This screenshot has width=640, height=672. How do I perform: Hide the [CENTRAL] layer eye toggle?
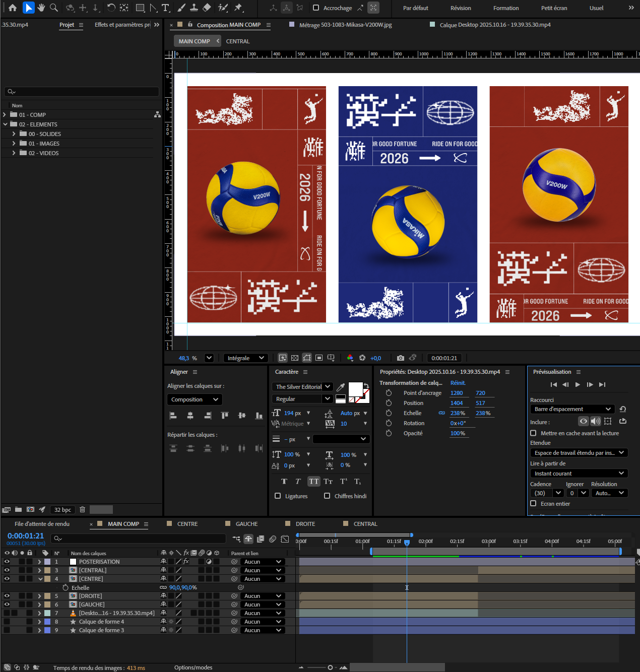point(7,570)
